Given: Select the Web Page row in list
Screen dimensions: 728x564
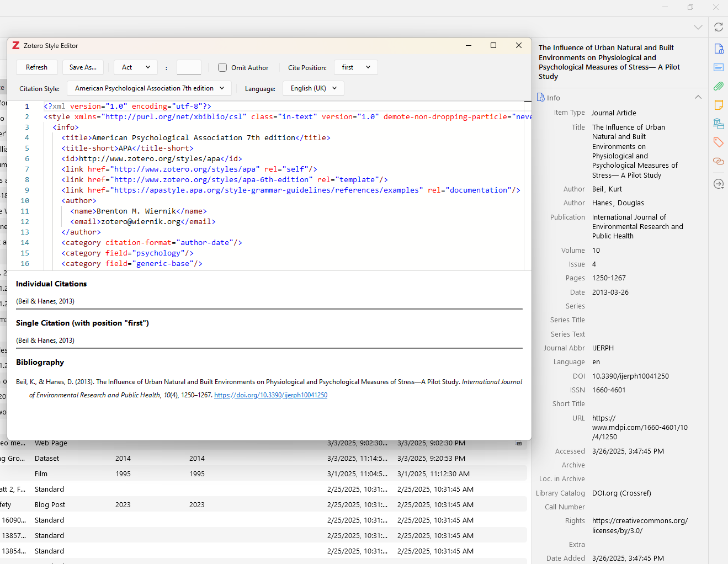Looking at the screenshot, I should (263, 444).
